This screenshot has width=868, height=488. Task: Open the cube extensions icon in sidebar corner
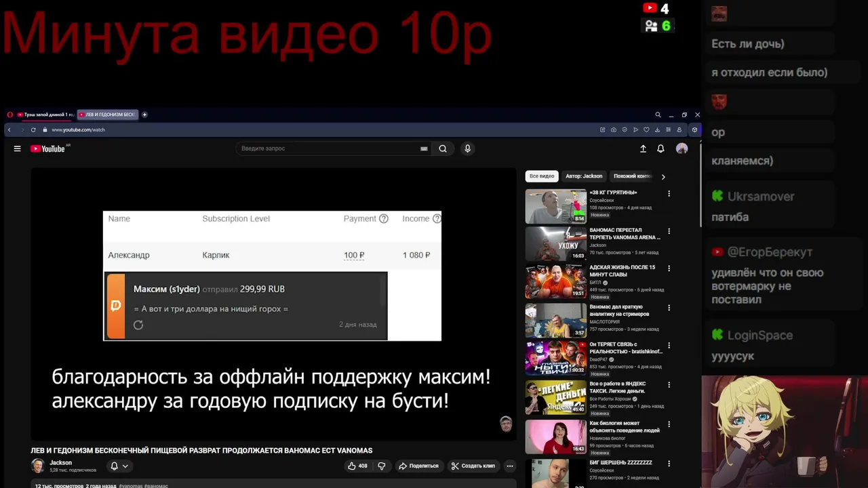click(x=694, y=129)
